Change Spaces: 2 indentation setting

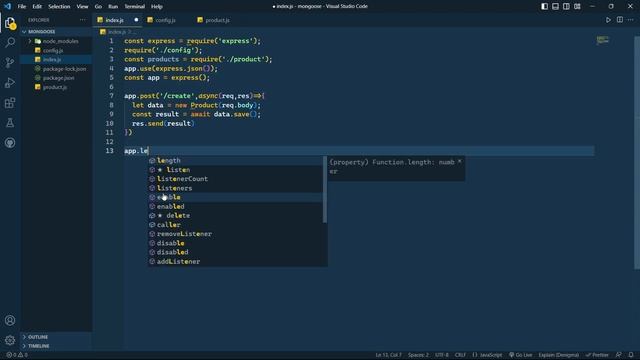click(418, 355)
